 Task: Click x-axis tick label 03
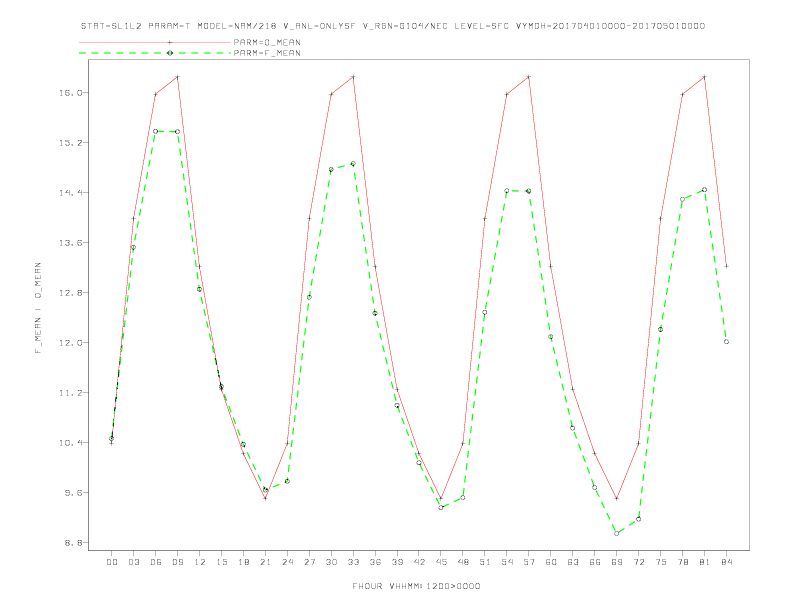pyautogui.click(x=133, y=562)
